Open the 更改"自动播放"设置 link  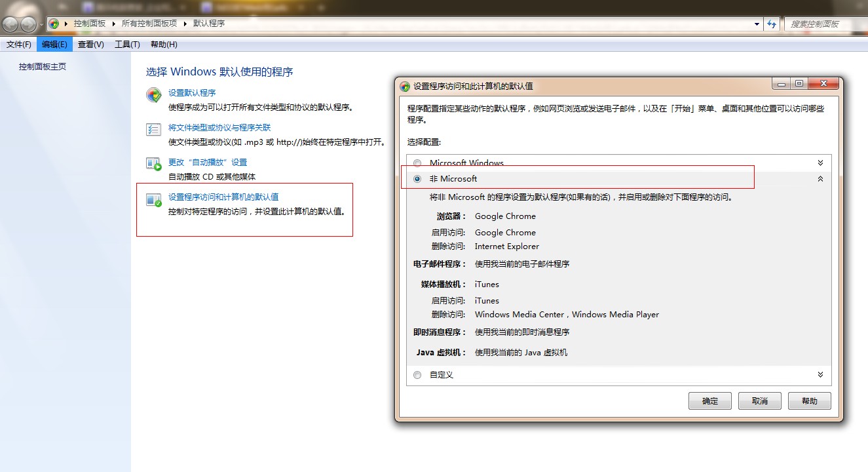[x=208, y=163]
